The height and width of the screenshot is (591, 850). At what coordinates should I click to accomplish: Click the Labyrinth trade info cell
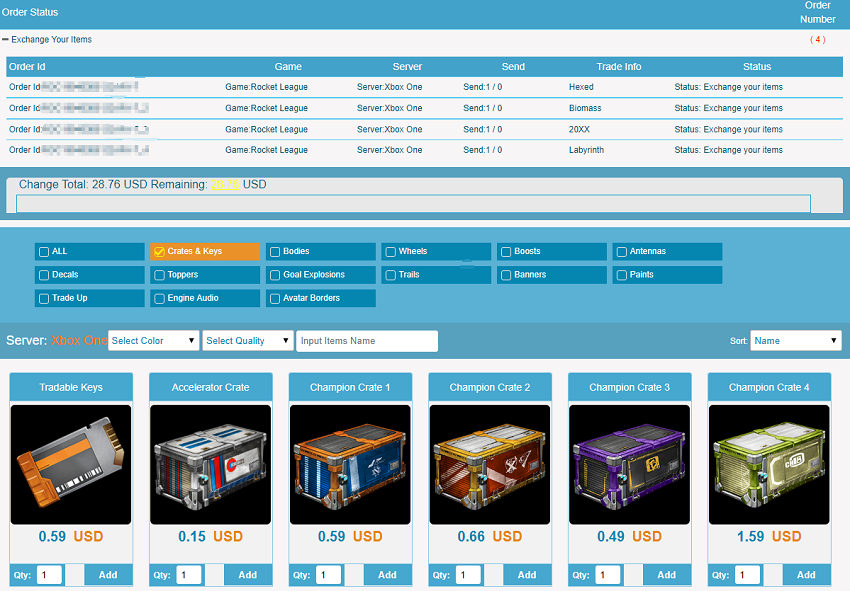click(x=586, y=150)
